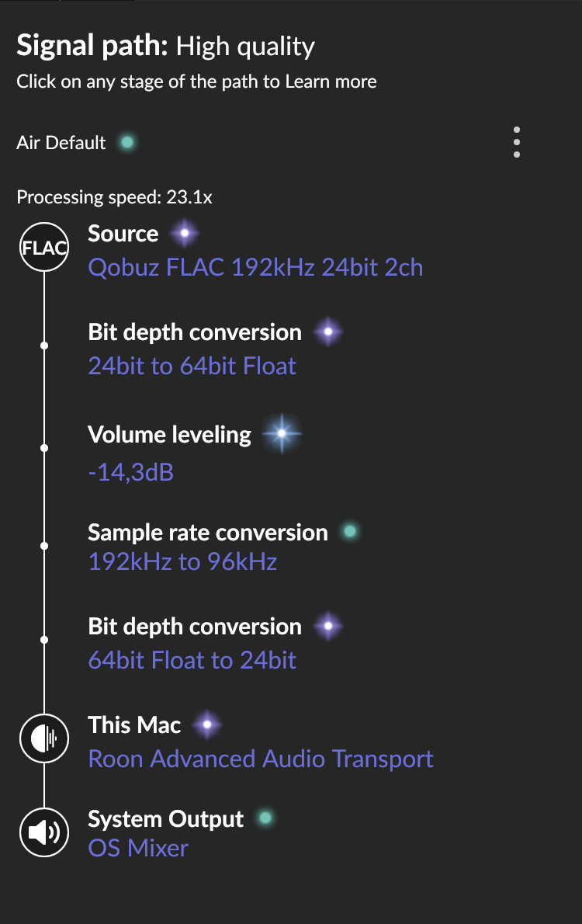Click the blue star beside Volume leveling
582x924 pixels.
click(x=281, y=433)
